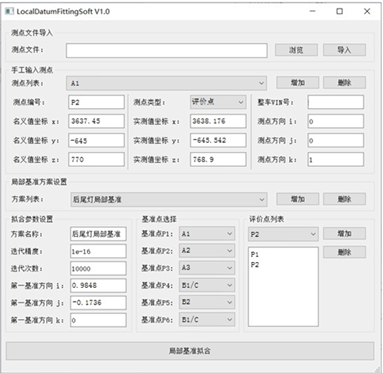Viewport: 383px width, 373px height.
Task: Click 名义值坐标 y field with -645
Action: [96, 140]
